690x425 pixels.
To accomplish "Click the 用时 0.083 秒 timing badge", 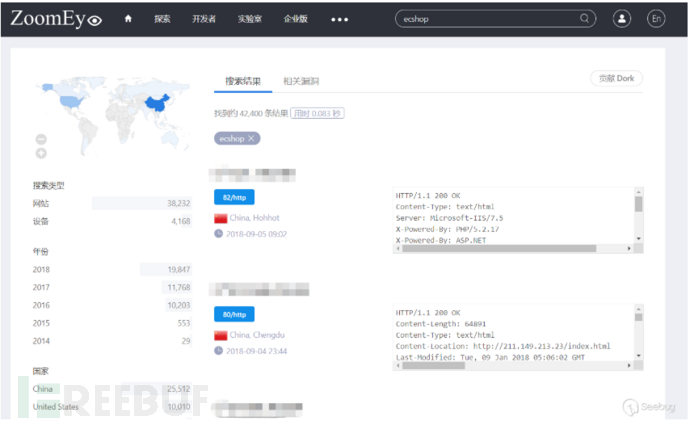I will click(x=317, y=114).
